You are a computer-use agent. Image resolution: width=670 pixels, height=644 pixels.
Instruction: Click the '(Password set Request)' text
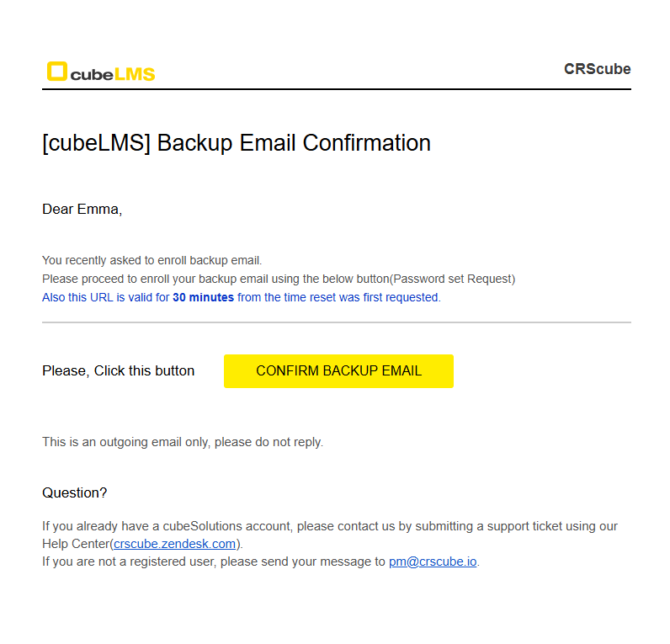(454, 279)
